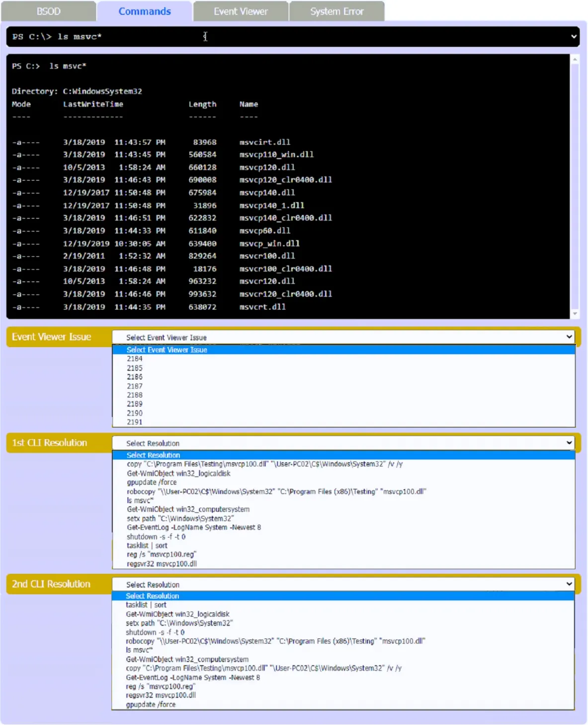Switch to the BSOD tab

(48, 11)
